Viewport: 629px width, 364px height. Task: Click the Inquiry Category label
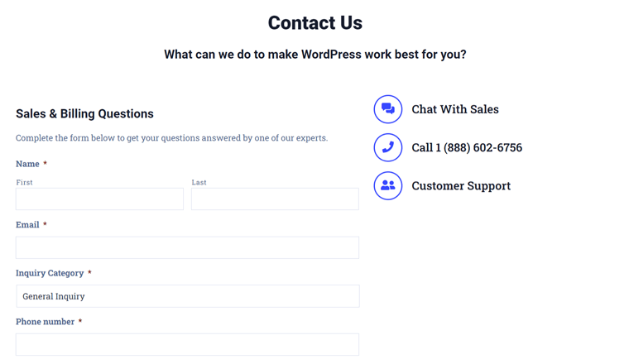click(50, 273)
